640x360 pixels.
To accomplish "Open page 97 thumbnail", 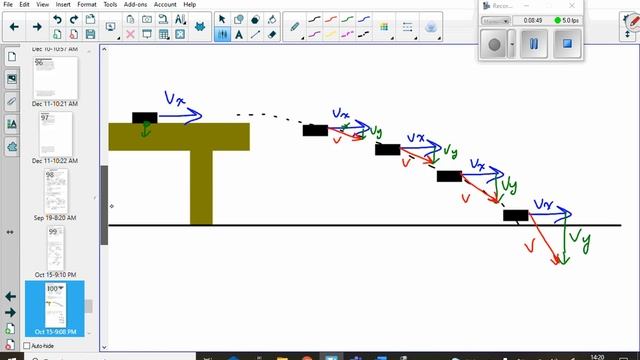I will (x=56, y=134).
